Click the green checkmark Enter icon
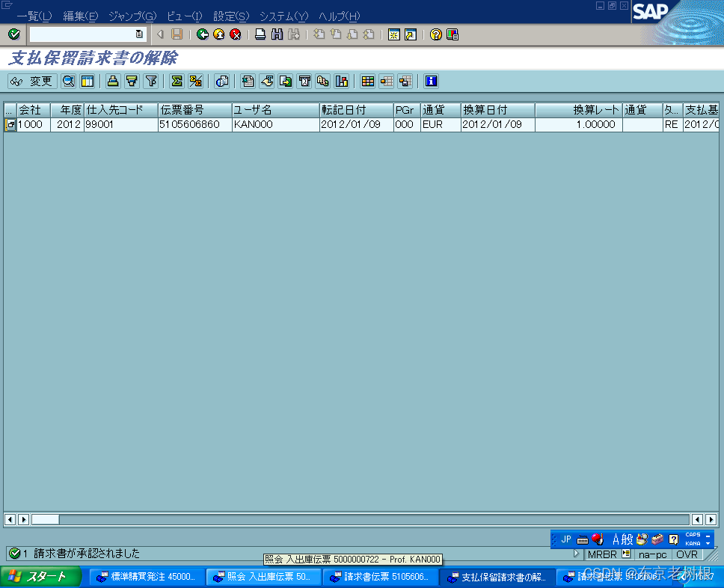This screenshot has height=588, width=724. click(13, 34)
